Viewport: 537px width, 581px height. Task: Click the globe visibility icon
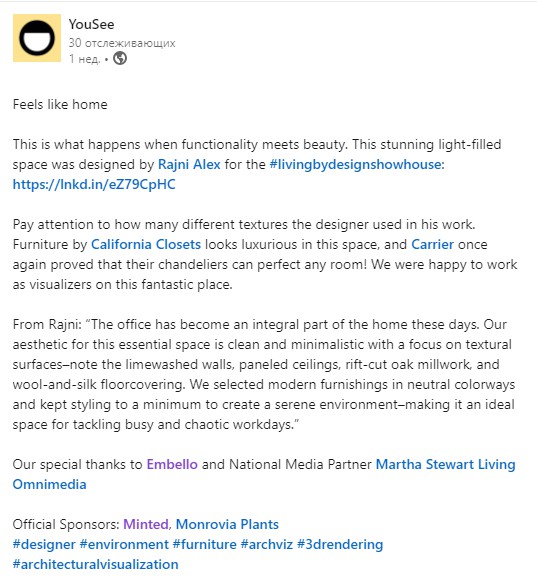click(120, 59)
